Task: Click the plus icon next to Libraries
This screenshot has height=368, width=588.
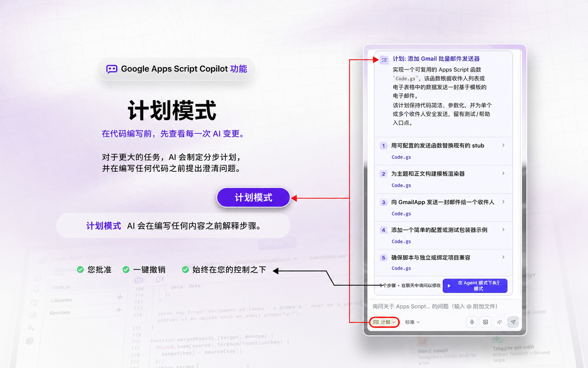Action: [120, 297]
